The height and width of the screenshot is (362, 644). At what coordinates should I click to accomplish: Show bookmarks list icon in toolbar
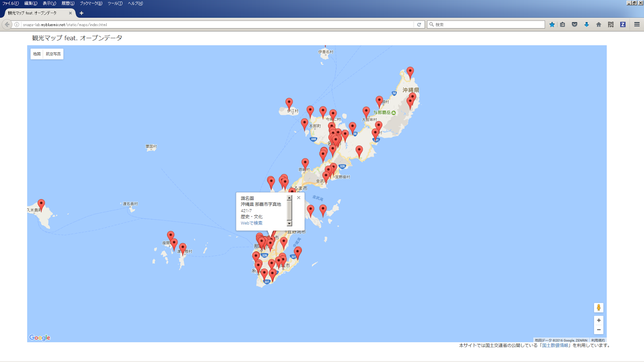pos(563,25)
